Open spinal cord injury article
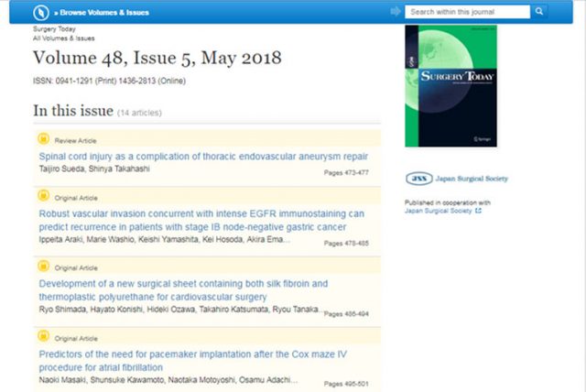Image resolution: width=586 pixels, height=392 pixels. (x=203, y=157)
